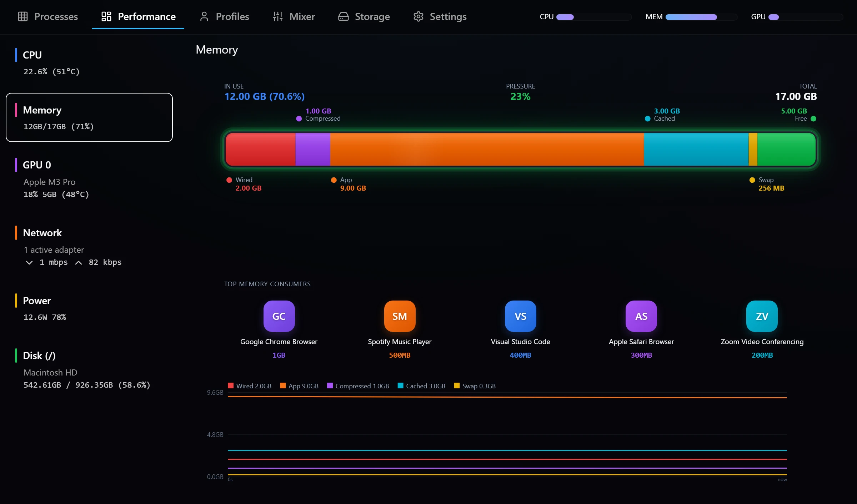Click the cyan Cached memory bar segment
This screenshot has height=504, width=857.
click(x=696, y=149)
